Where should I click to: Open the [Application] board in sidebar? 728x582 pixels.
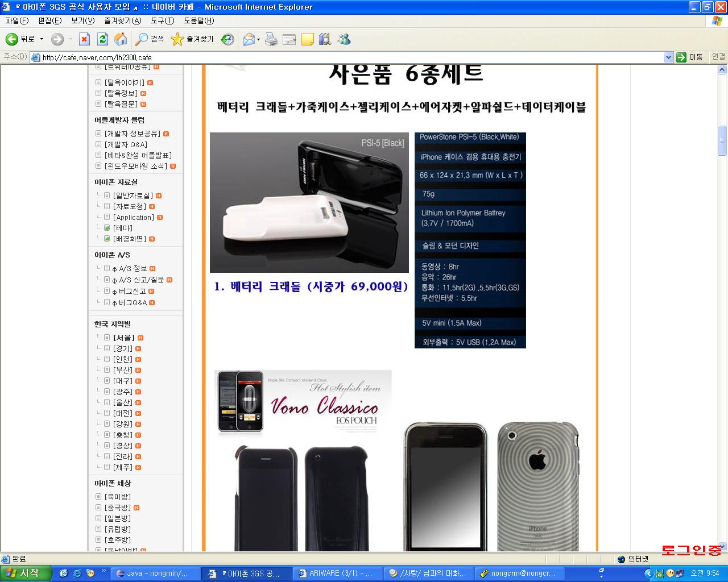point(134,217)
